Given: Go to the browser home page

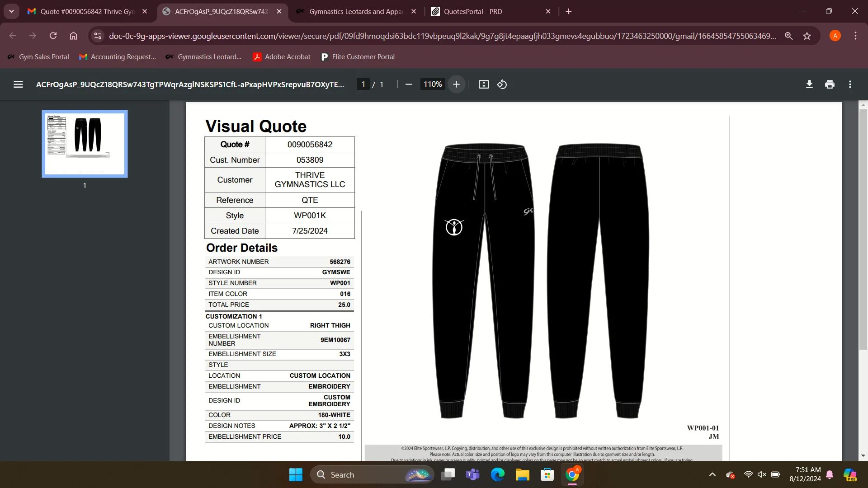Looking at the screenshot, I should (73, 36).
